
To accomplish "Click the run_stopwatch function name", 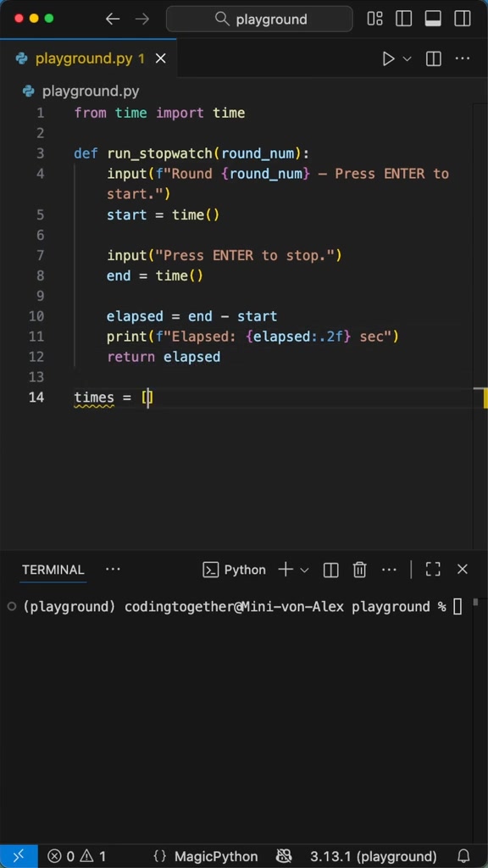I will [x=160, y=153].
